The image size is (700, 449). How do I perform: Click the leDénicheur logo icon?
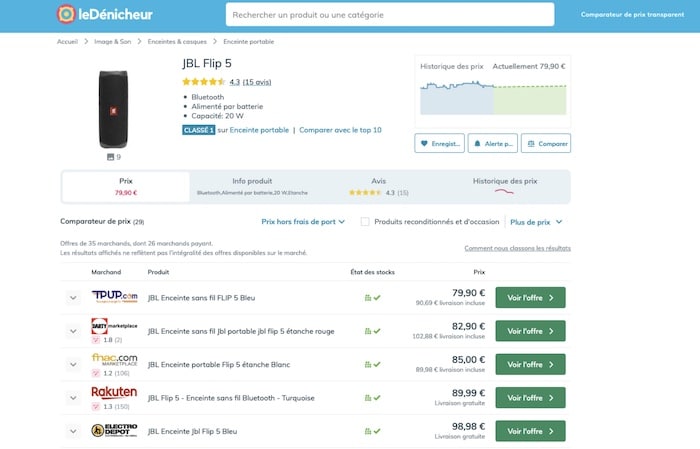pos(65,14)
